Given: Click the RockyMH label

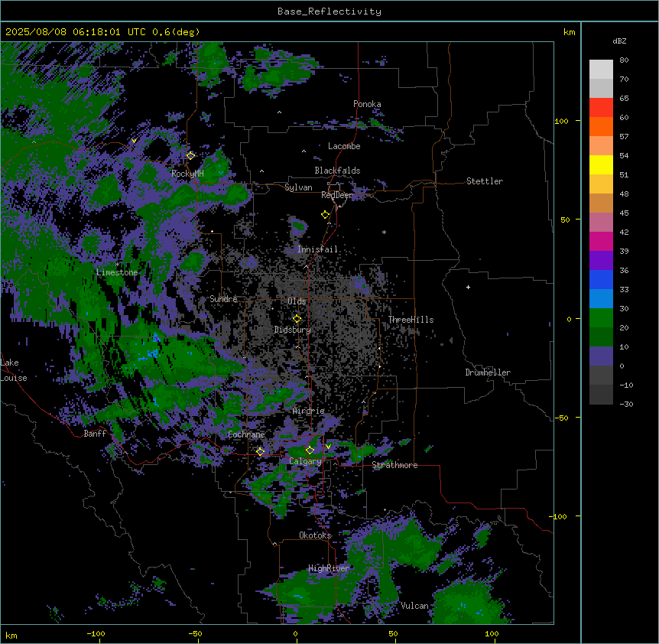Looking at the screenshot, I should (x=187, y=174).
